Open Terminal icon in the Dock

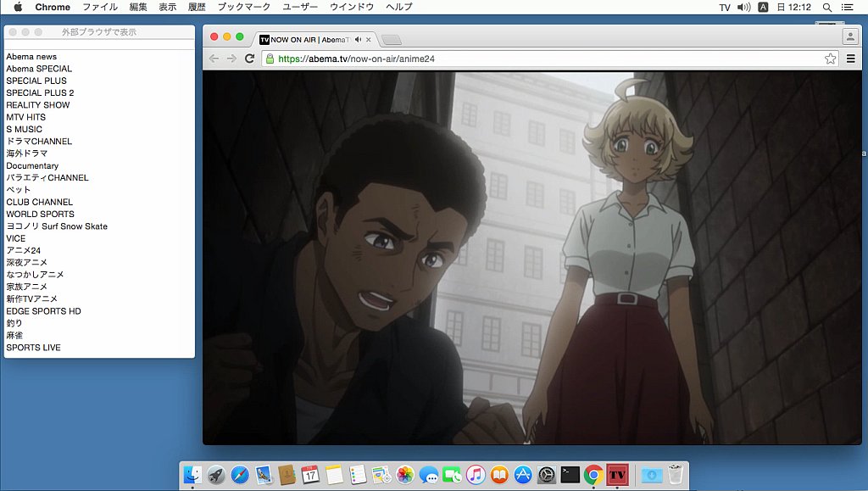click(570, 475)
